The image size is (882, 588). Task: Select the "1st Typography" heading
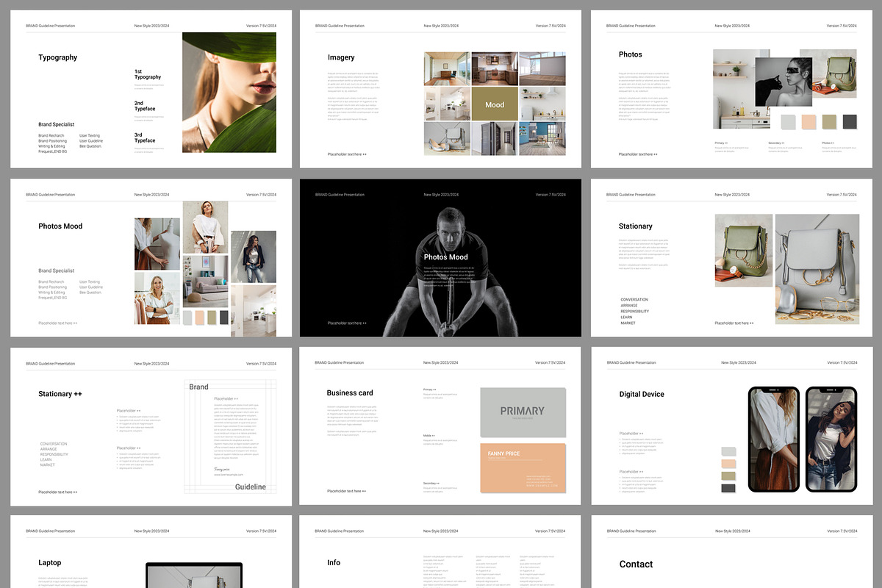click(147, 74)
